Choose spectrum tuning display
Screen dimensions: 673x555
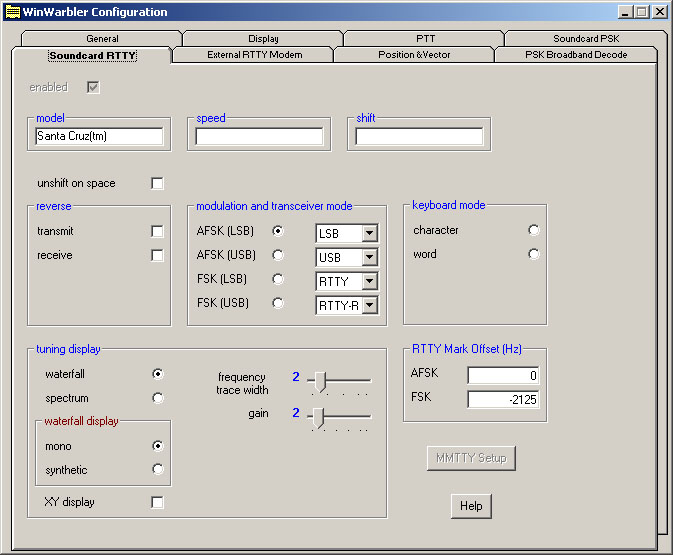tap(157, 398)
